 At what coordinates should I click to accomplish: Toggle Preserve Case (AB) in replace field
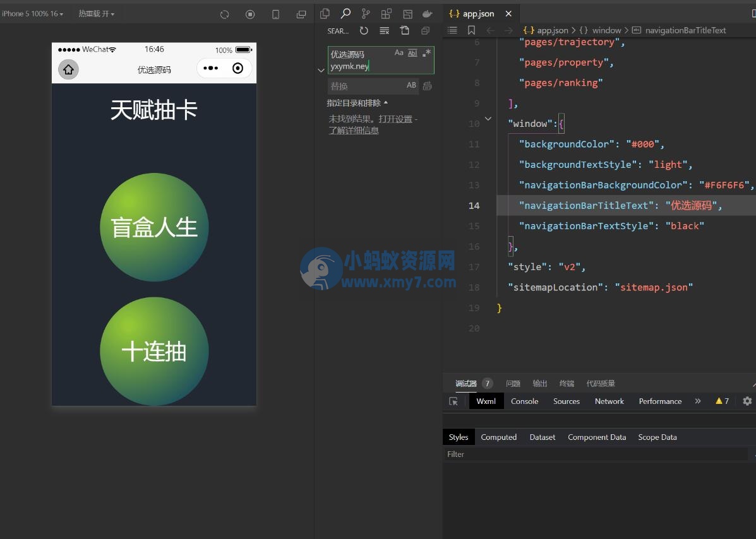(x=411, y=85)
